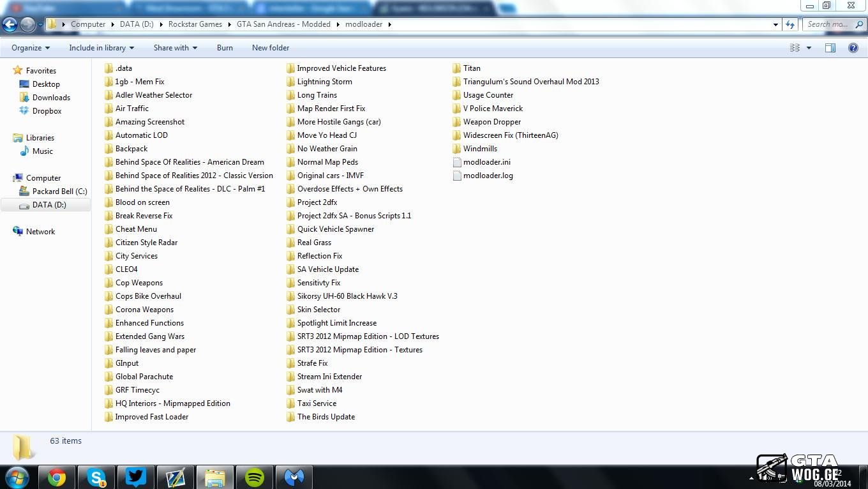Viewport: 868px width, 489px height.
Task: Toggle the preview pane icon
Action: click(x=830, y=48)
